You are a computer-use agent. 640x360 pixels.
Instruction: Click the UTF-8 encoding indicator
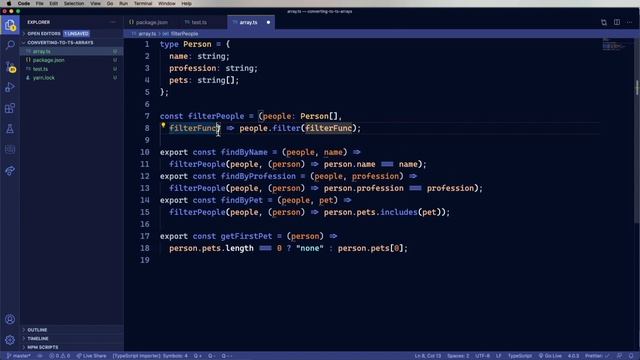(x=482, y=356)
